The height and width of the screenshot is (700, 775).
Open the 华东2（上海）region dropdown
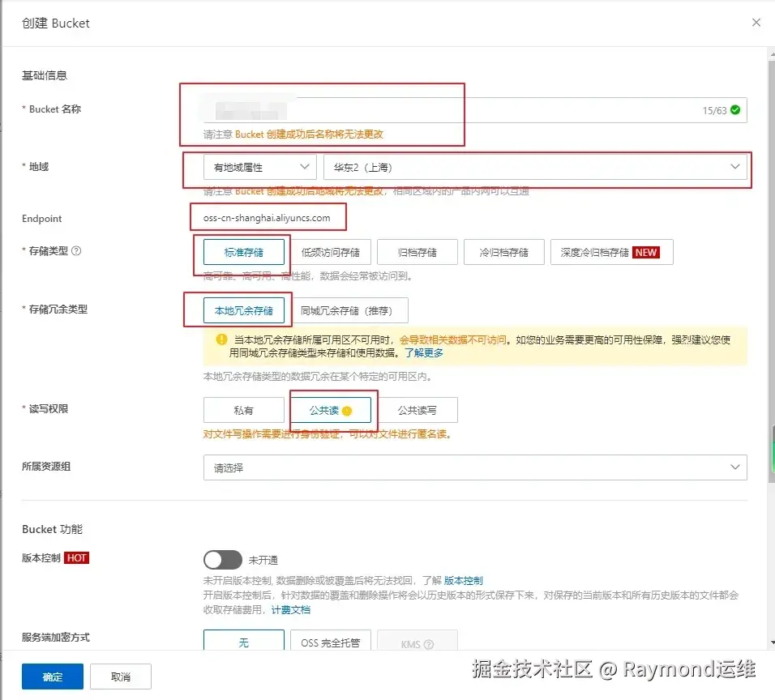(x=535, y=167)
